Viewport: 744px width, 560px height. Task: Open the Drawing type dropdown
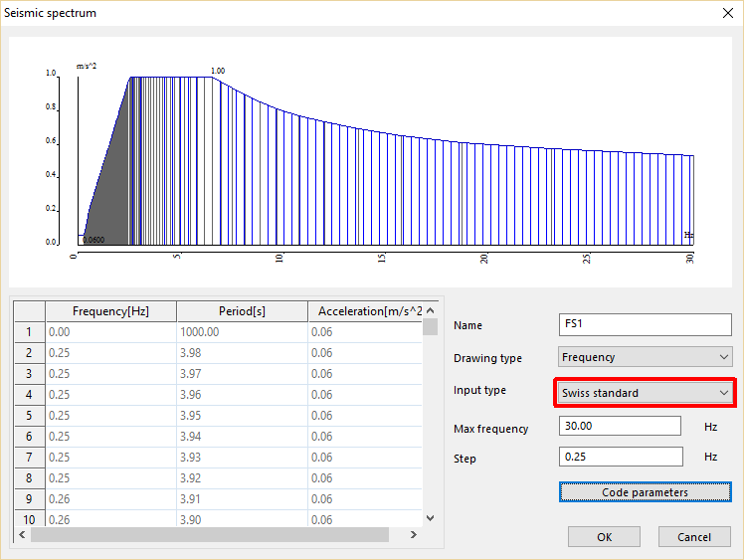pyautogui.click(x=645, y=357)
